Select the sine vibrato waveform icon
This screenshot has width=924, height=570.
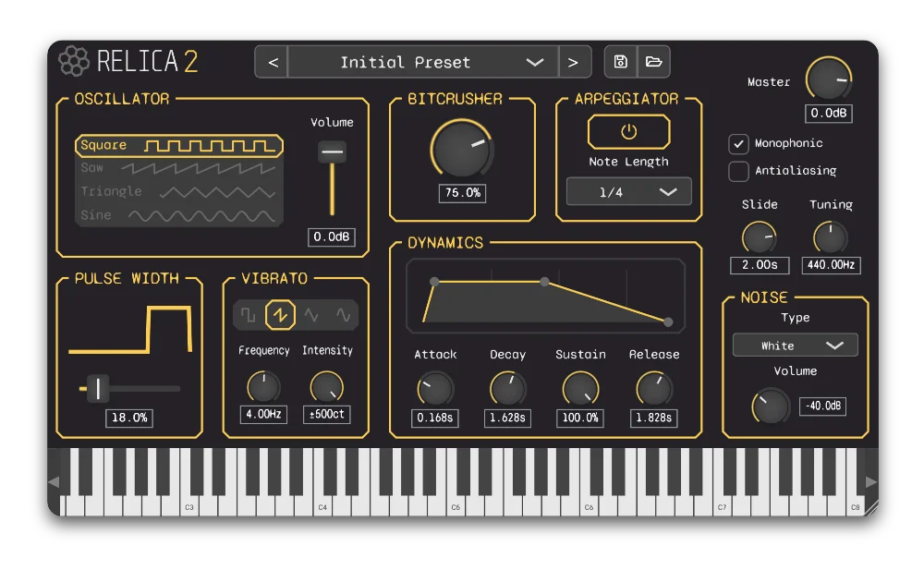click(343, 314)
